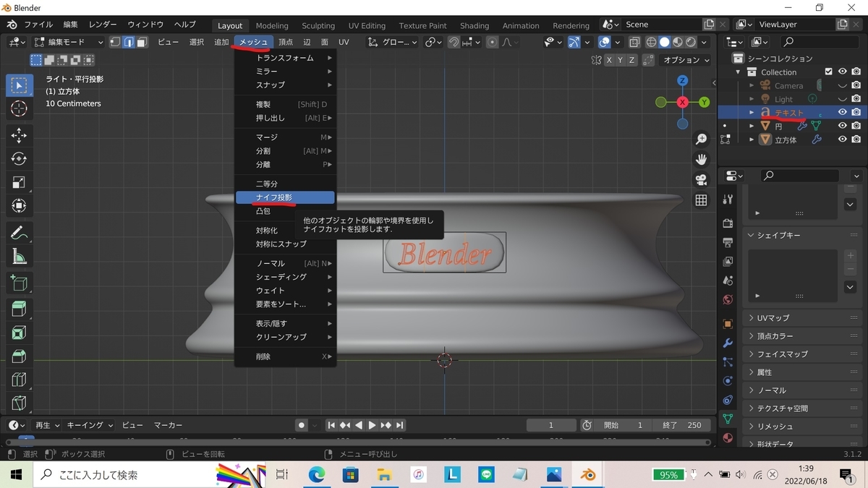Click the green Y axis gizmo
Viewport: 868px width, 488px height.
point(704,103)
